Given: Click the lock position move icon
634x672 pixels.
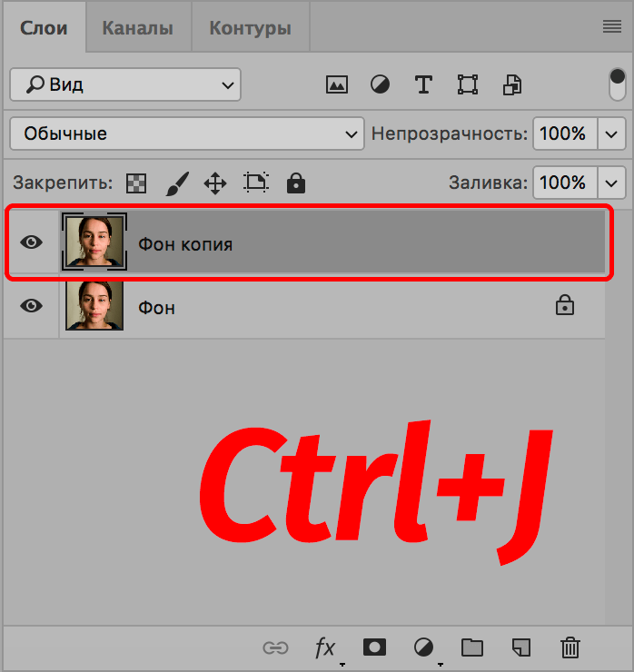Looking at the screenshot, I should tap(215, 183).
